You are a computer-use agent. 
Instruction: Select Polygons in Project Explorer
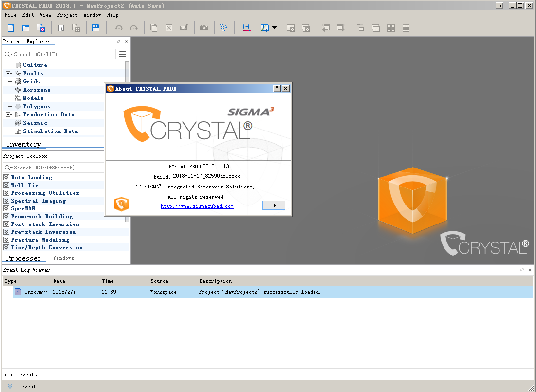(x=37, y=106)
